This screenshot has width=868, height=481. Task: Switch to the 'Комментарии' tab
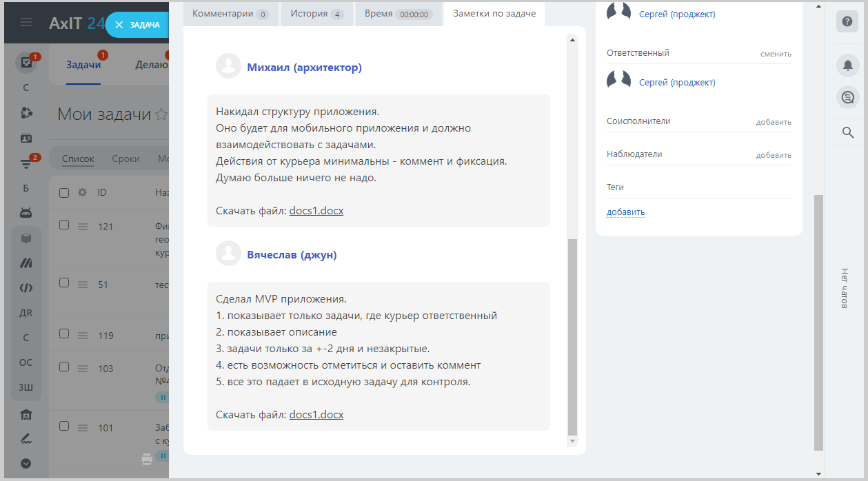pyautogui.click(x=230, y=14)
